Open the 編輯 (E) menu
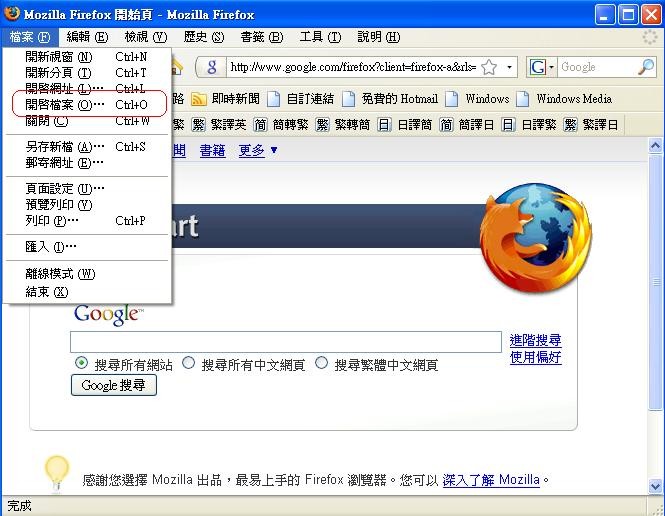This screenshot has height=516, width=665. point(87,37)
